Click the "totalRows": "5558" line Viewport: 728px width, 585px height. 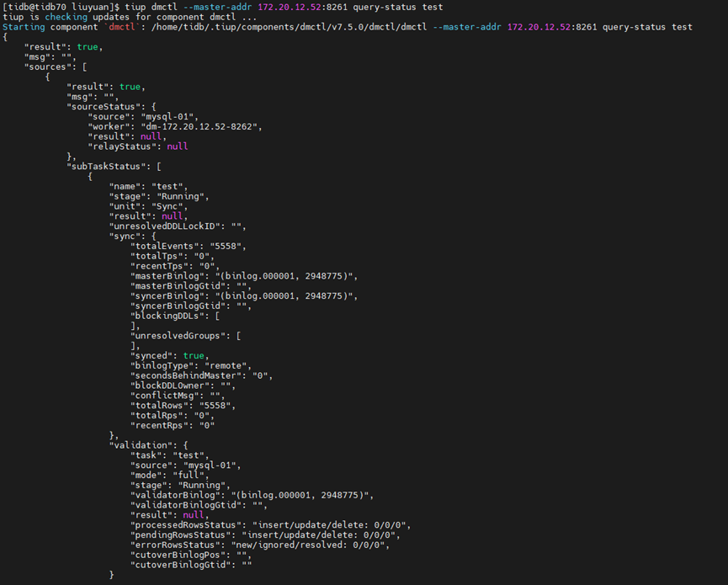coord(183,406)
